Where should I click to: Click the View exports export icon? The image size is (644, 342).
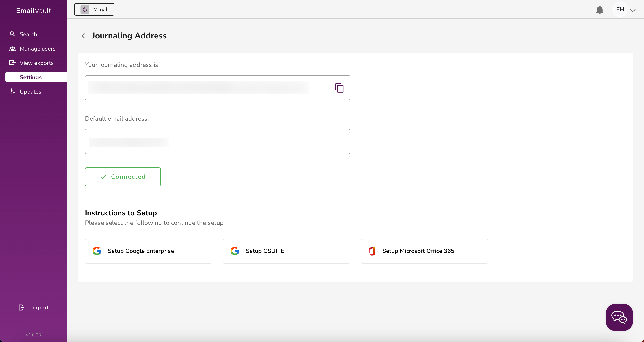(x=12, y=63)
